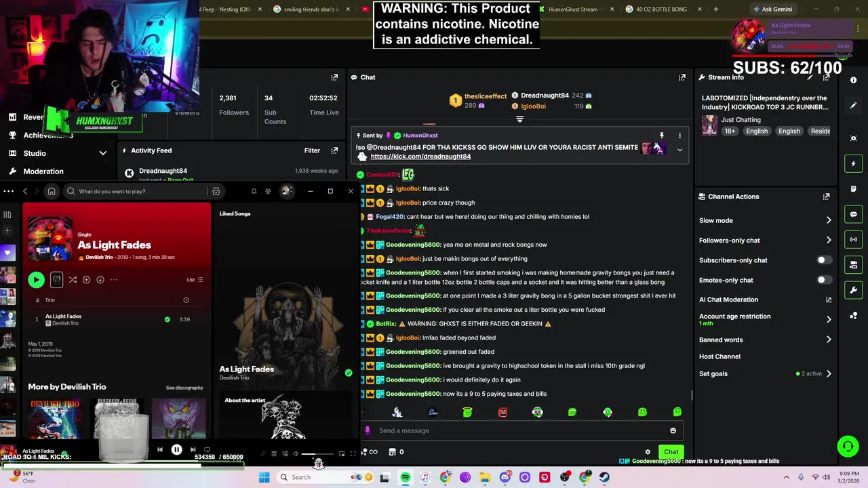
Task: Open Liked Songs heart in Spotify sidebar
Action: (x=7, y=253)
